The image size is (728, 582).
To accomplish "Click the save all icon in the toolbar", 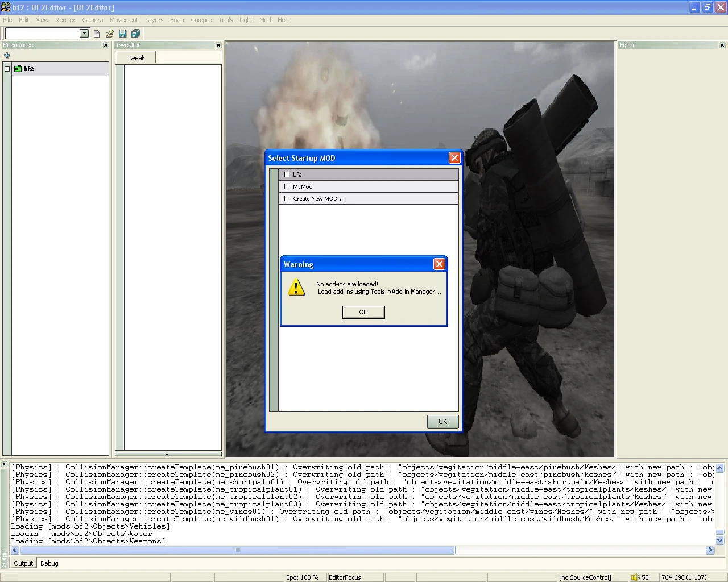I will 135,34.
